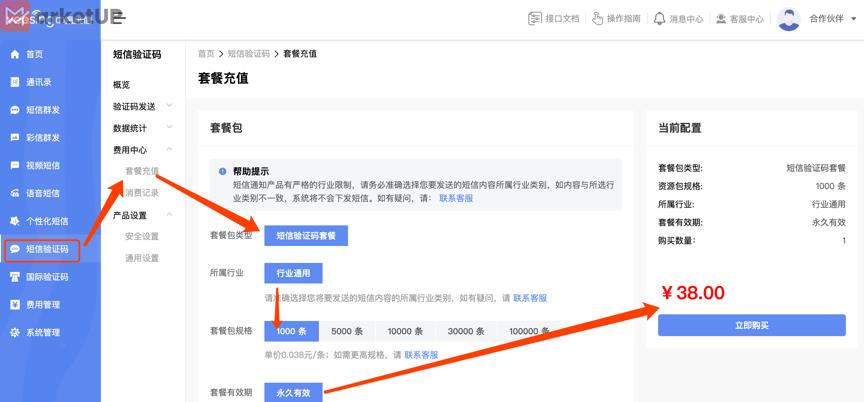
Task: Select 短信验证码 in the sidebar
Action: click(42, 249)
